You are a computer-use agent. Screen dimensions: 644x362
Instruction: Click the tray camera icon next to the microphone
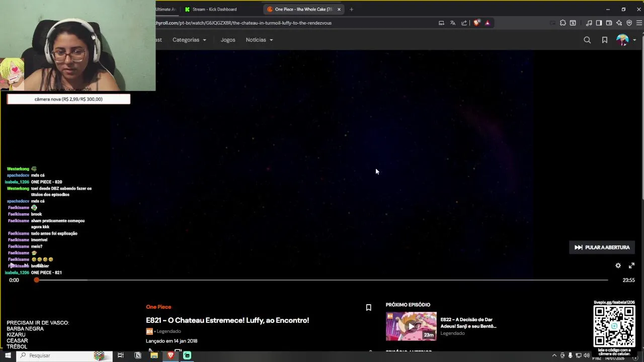click(562, 355)
